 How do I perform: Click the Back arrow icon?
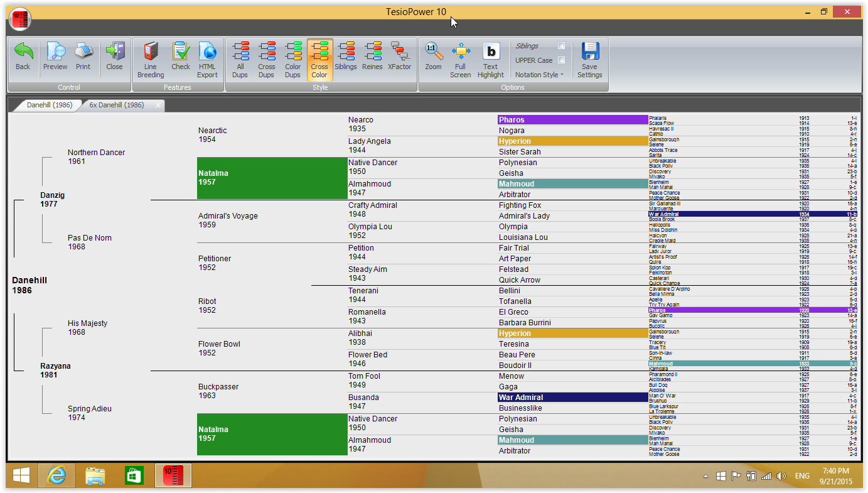pos(23,57)
